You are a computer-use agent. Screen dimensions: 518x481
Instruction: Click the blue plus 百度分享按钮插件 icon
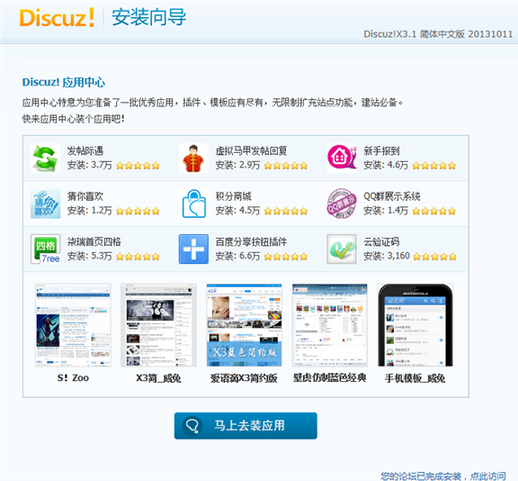[x=194, y=249]
